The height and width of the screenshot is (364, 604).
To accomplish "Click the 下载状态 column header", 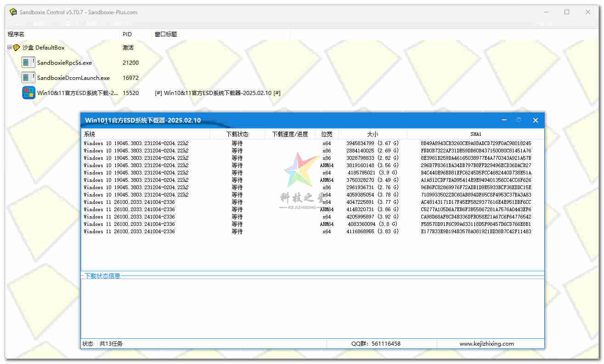I will coord(237,134).
